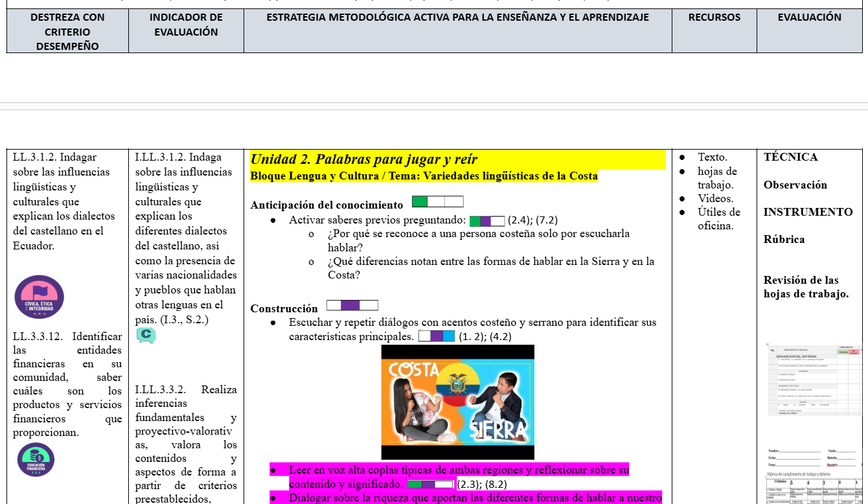Viewport: 868px width, 504px height.
Task: Click the resource item Útiles de oficina.
Action: [719, 219]
